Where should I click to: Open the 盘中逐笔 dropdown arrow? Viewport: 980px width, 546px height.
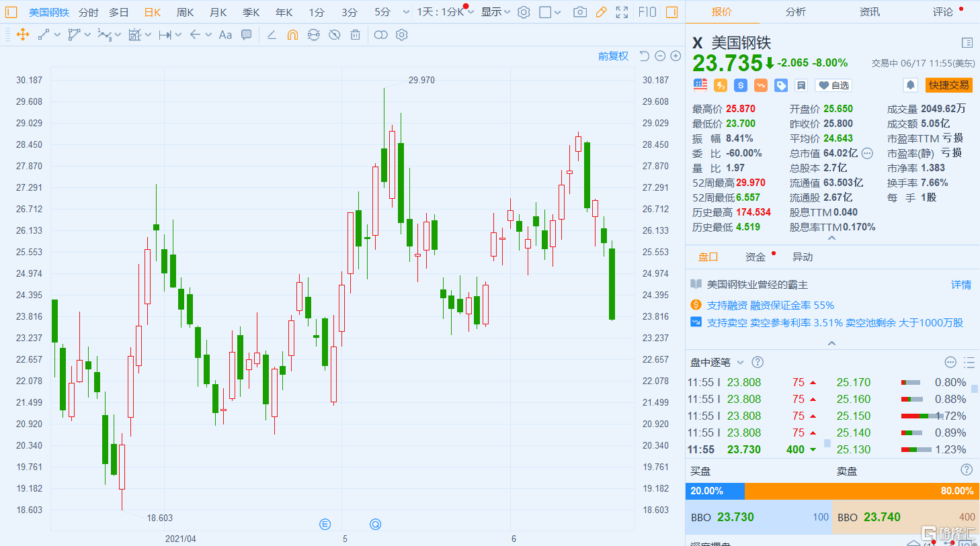(740, 363)
